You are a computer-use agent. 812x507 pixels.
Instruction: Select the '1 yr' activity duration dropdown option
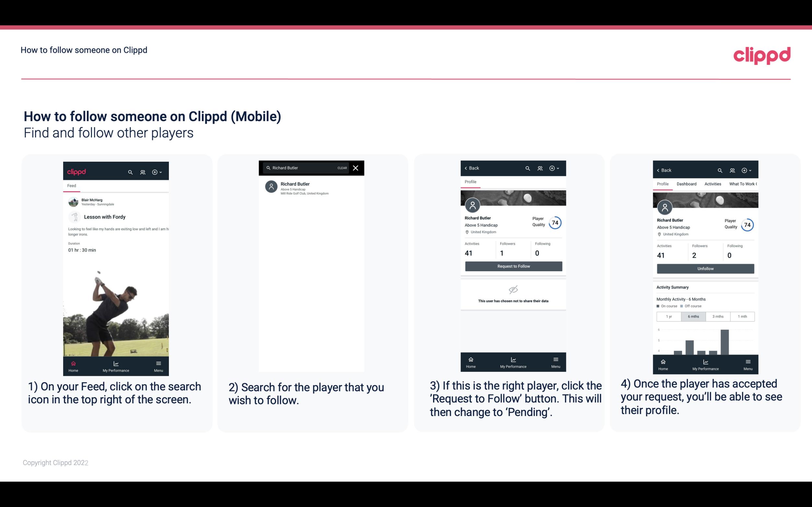tap(668, 316)
